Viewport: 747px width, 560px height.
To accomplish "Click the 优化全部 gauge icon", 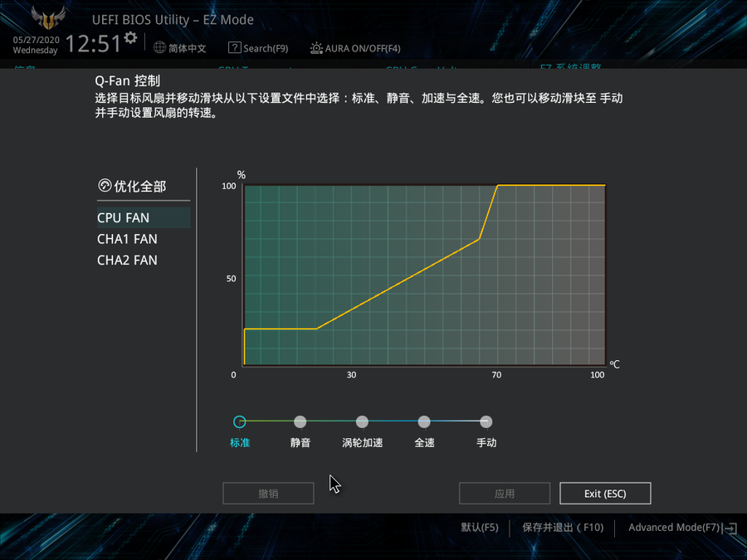I will [105, 186].
